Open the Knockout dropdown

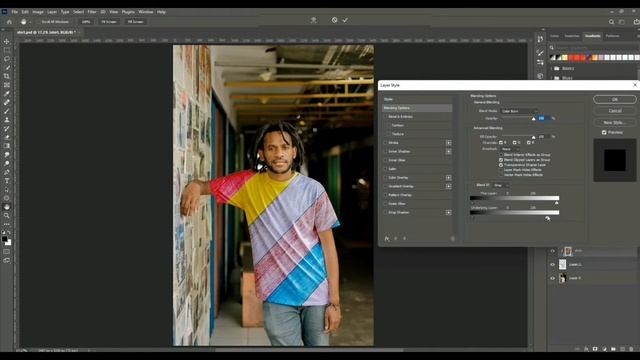[x=510, y=149]
